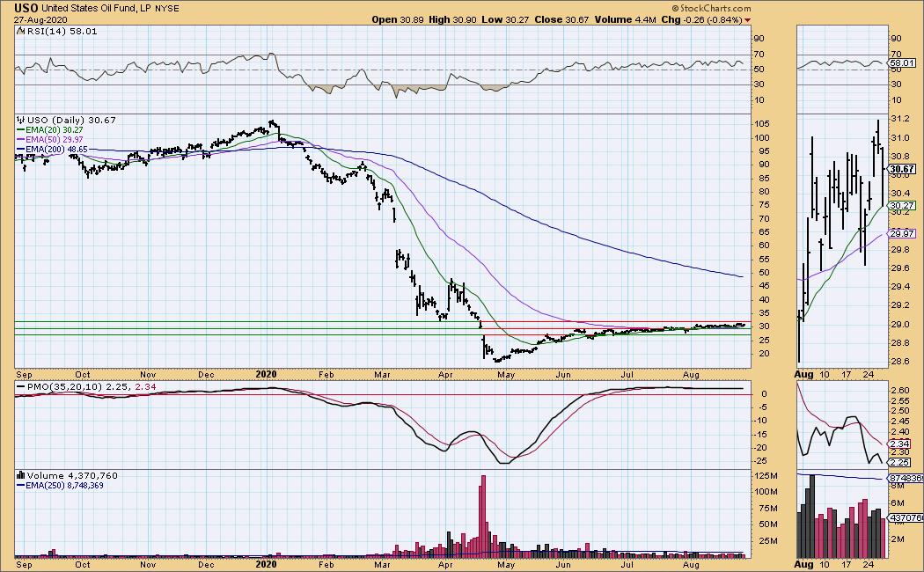This screenshot has height=572, width=924.
Task: Click the High 30.90 value
Action: pos(452,19)
